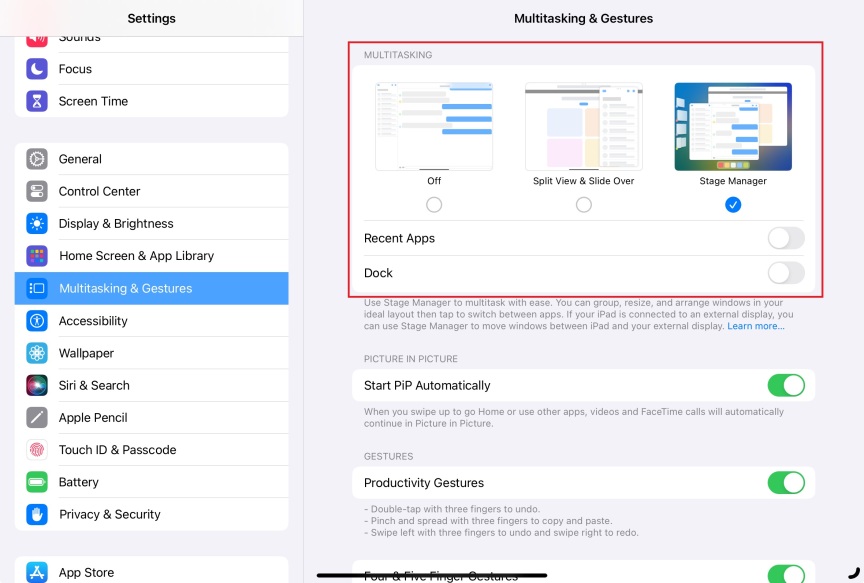Tap the Screen Time hourglass icon
This screenshot has height=583, width=864.
pos(37,101)
